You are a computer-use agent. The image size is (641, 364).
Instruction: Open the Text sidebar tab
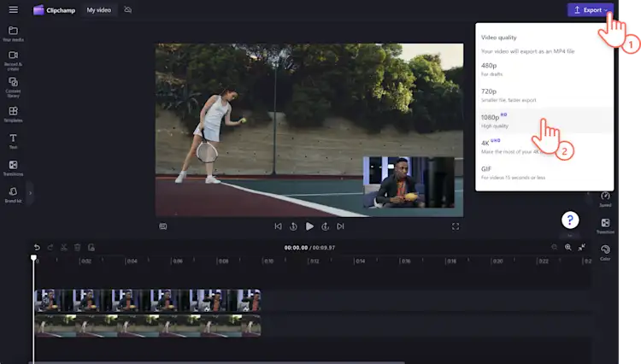tap(13, 141)
